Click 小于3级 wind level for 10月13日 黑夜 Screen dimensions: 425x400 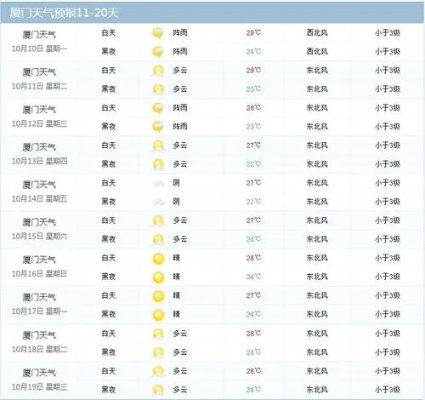[x=387, y=164]
